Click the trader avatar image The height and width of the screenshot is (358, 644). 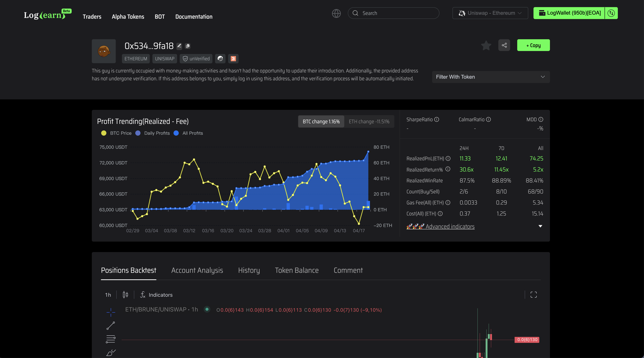(x=104, y=51)
